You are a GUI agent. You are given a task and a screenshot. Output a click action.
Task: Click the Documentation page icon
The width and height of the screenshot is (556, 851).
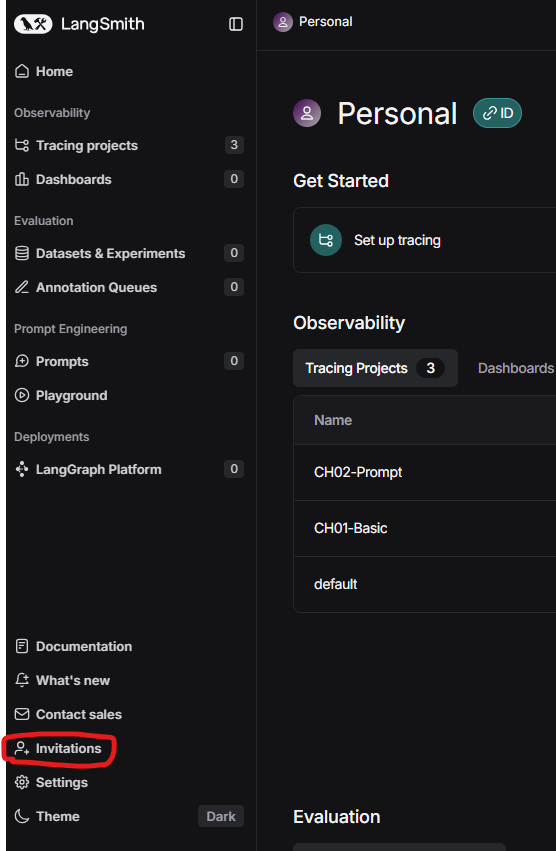pos(22,646)
